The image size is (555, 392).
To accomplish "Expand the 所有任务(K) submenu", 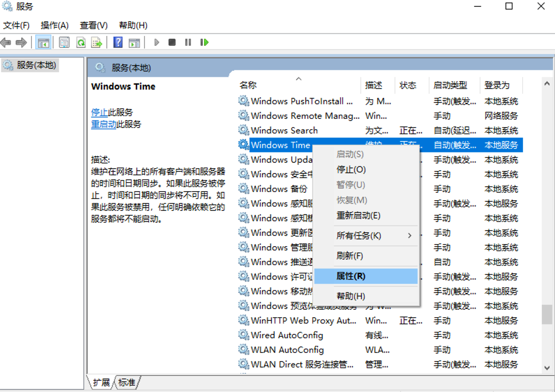I will point(366,236).
